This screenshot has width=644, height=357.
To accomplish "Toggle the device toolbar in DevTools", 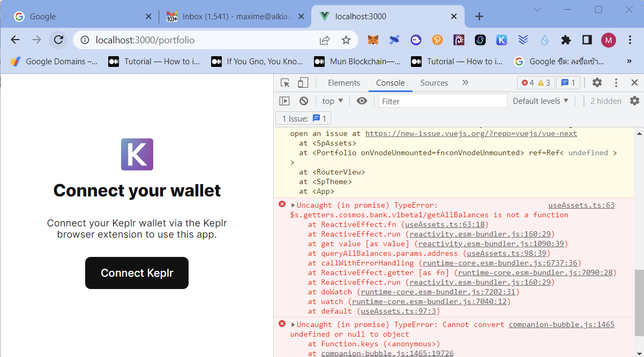I will pos(303,82).
